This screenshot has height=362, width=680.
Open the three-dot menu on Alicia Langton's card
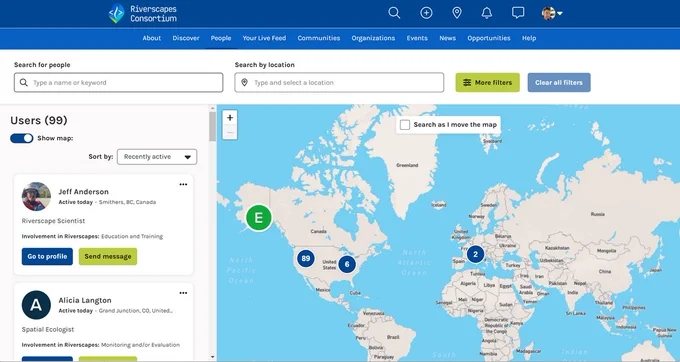(x=183, y=293)
